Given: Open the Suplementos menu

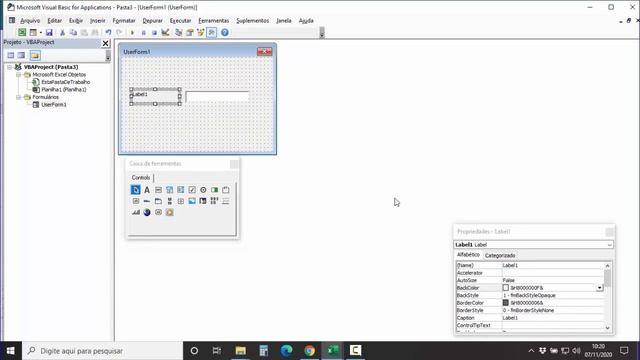Looking at the screenshot, I should pos(253,20).
